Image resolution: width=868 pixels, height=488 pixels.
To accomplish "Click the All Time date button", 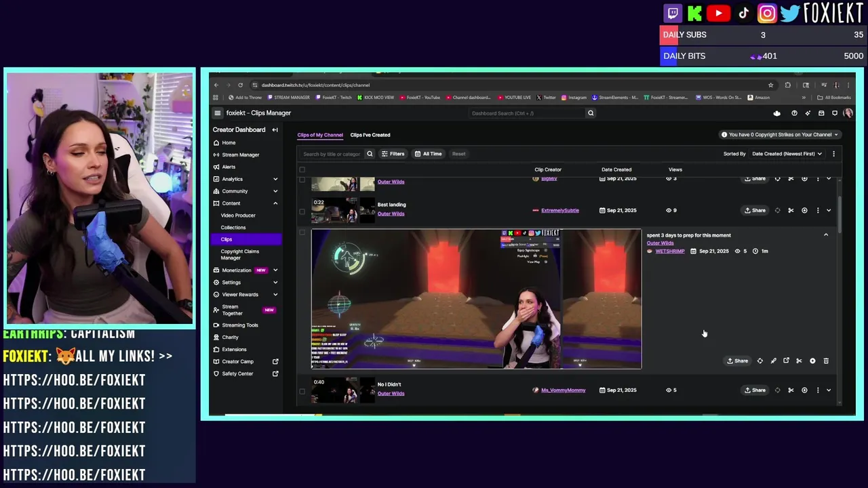I will coord(428,154).
